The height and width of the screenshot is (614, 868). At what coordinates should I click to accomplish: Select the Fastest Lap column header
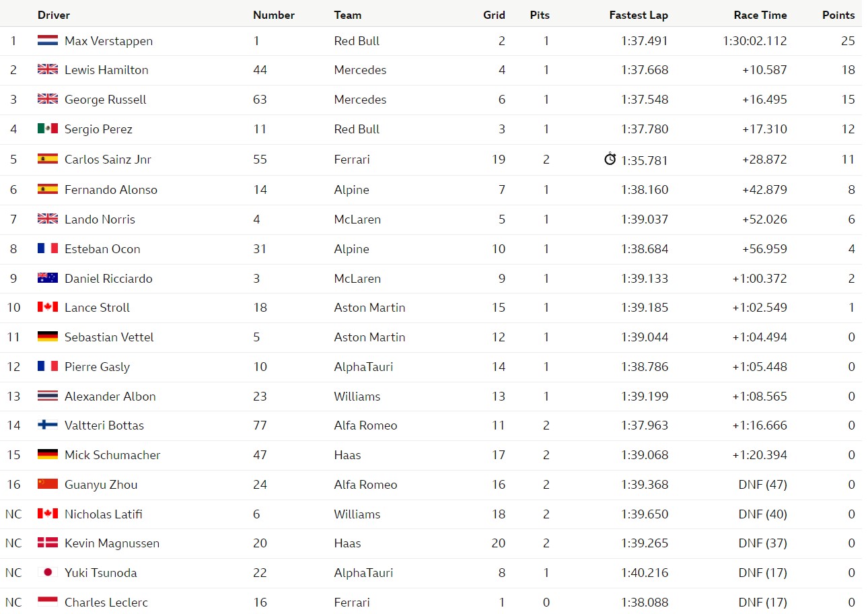pyautogui.click(x=639, y=15)
